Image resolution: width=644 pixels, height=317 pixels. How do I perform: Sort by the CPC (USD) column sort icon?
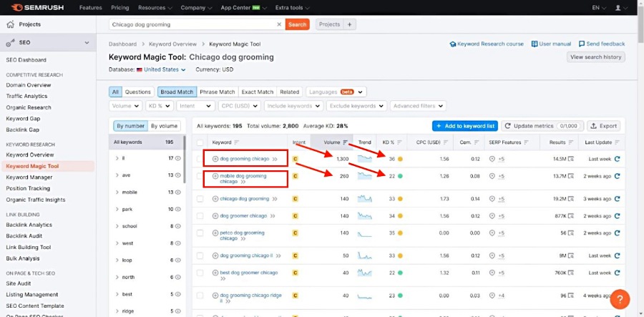[x=446, y=142]
